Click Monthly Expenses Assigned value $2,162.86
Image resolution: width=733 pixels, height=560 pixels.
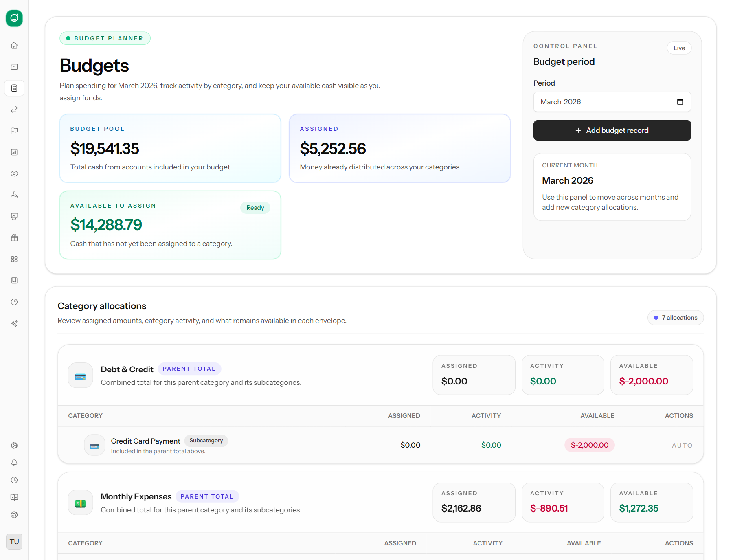tap(461, 508)
